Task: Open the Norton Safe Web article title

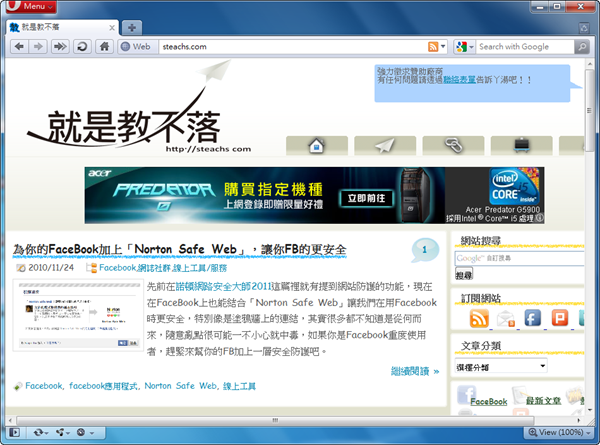Action: tap(179, 249)
